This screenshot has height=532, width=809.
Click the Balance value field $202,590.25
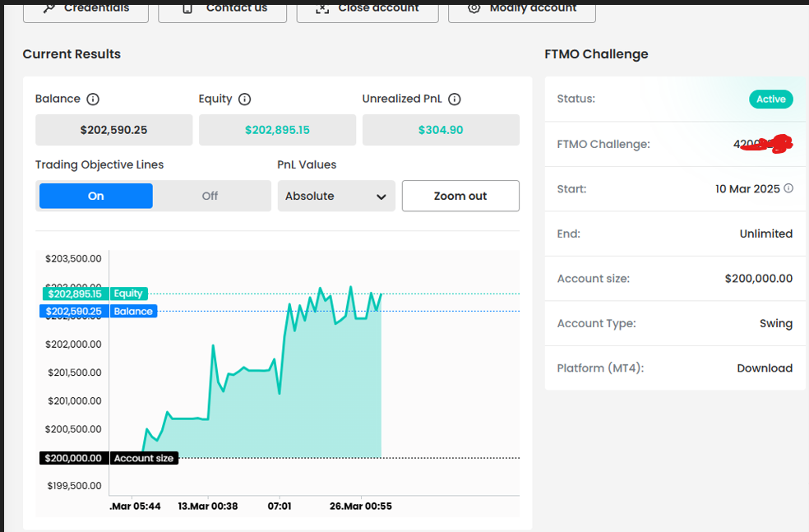[113, 130]
